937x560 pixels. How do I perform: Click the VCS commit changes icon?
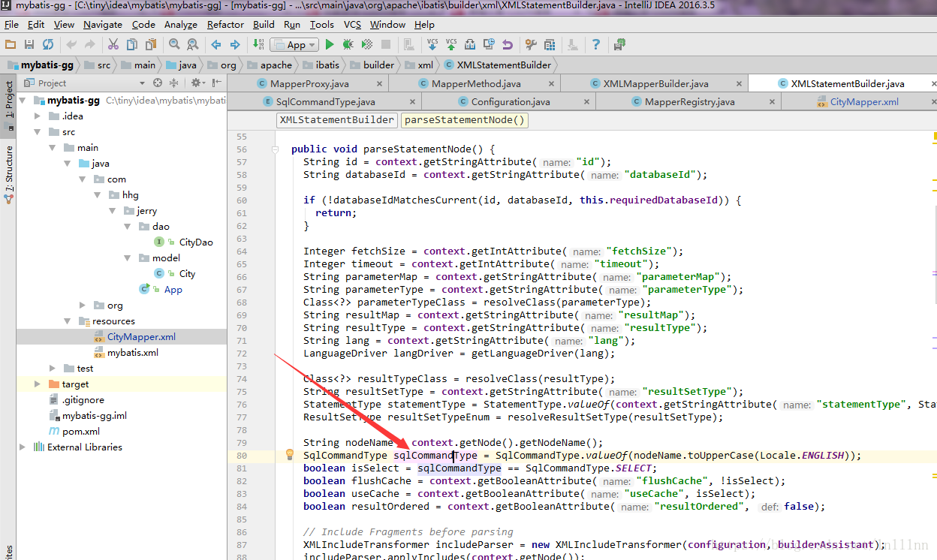pos(451,45)
